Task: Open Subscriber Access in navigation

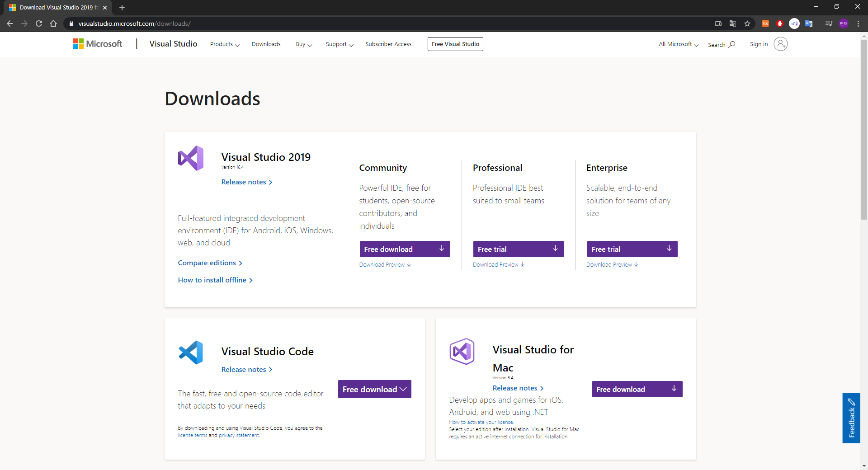Action: click(x=388, y=44)
